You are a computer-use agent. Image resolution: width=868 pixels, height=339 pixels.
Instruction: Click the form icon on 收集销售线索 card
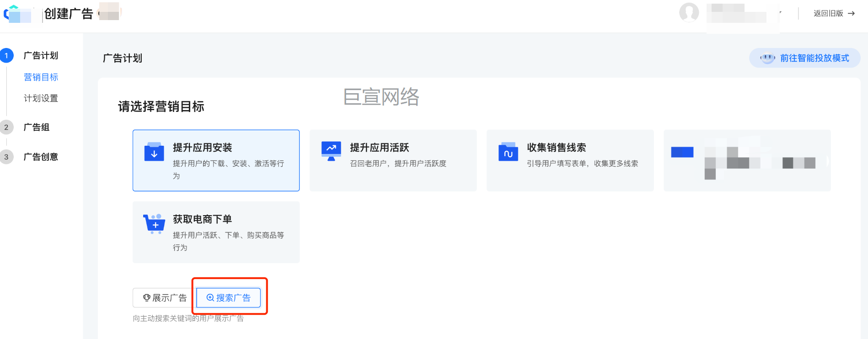tap(508, 151)
